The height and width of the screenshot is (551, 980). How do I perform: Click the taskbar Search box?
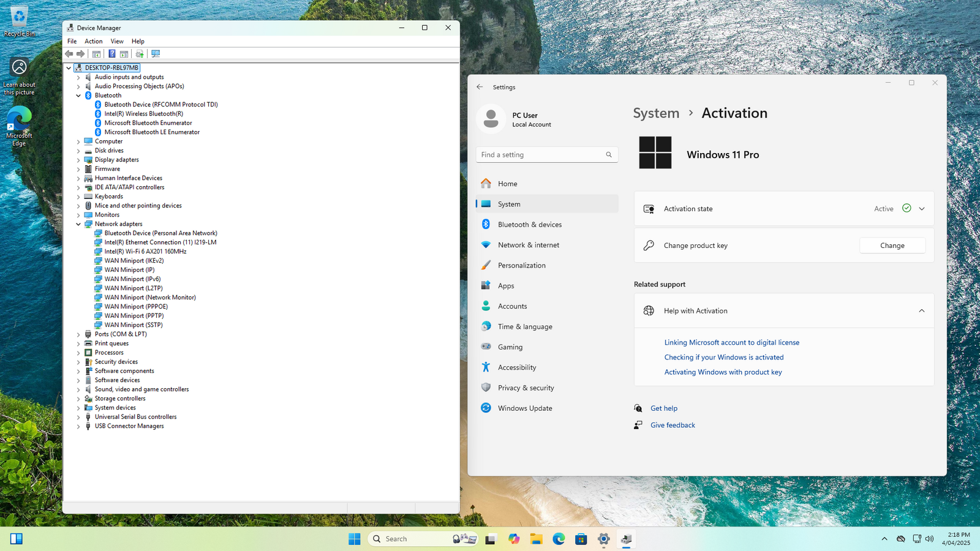click(423, 539)
